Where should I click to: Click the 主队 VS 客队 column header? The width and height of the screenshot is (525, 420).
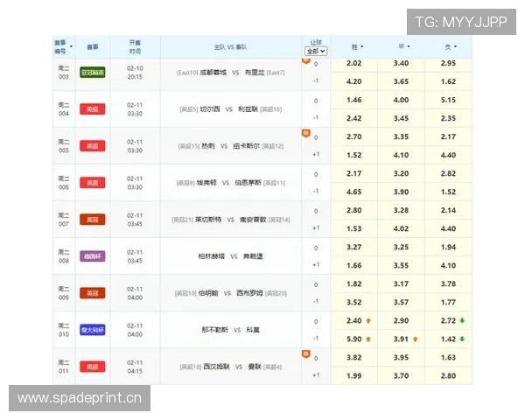click(231, 47)
